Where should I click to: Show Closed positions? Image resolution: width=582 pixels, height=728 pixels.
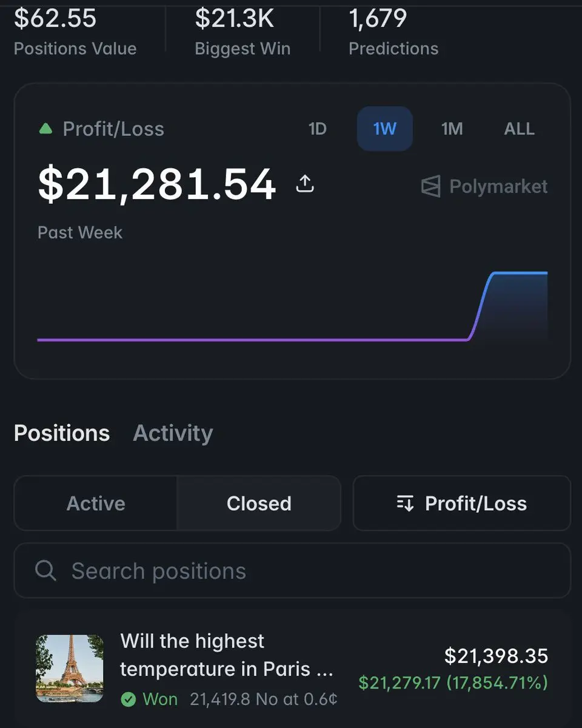[x=259, y=503]
